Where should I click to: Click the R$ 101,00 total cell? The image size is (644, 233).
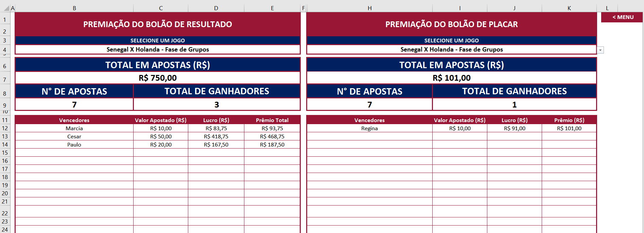pyautogui.click(x=451, y=78)
